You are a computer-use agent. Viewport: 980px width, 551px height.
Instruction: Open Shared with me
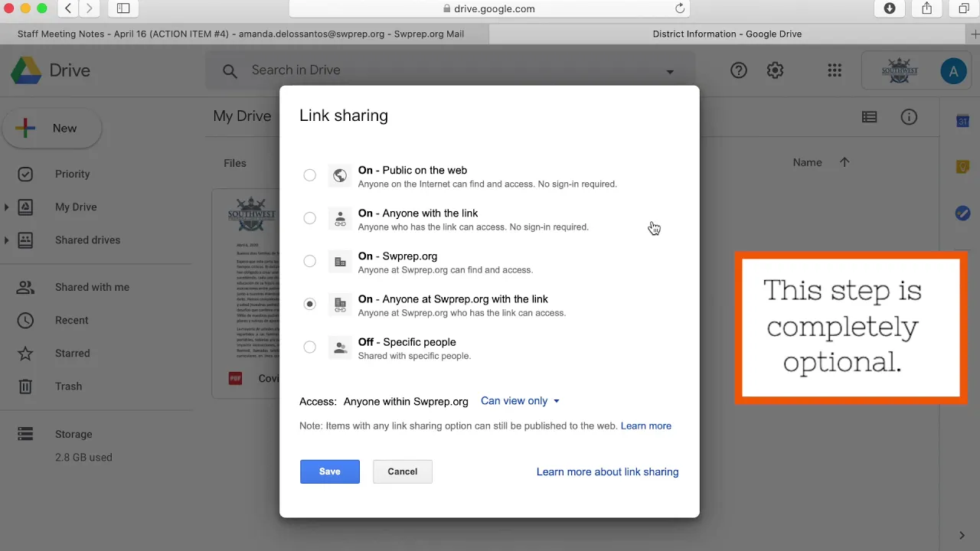[92, 288]
